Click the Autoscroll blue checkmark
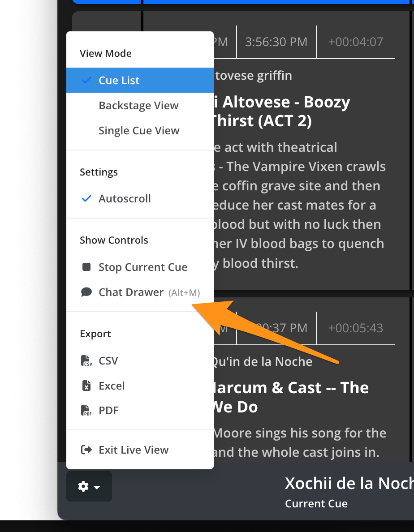Screen dimensions: 414x532 [87, 199]
